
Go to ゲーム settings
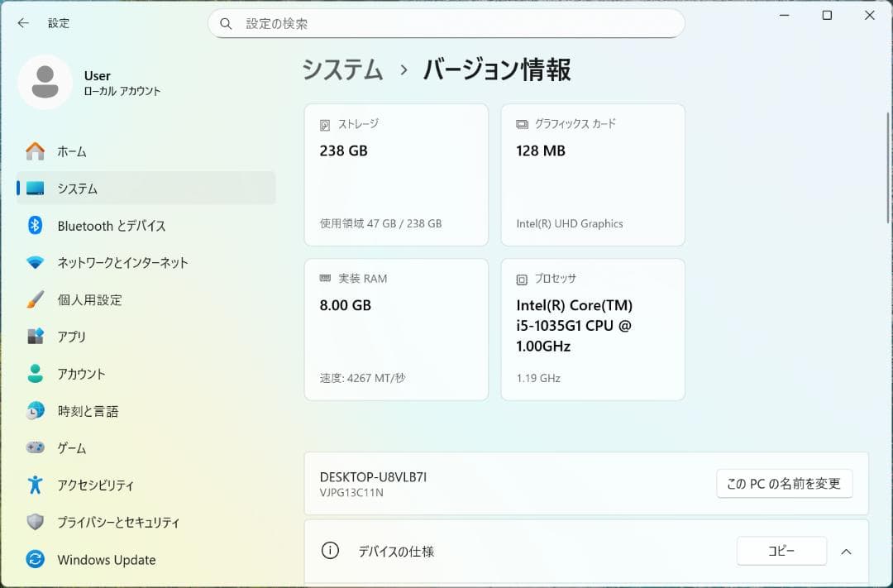pyautogui.click(x=73, y=448)
